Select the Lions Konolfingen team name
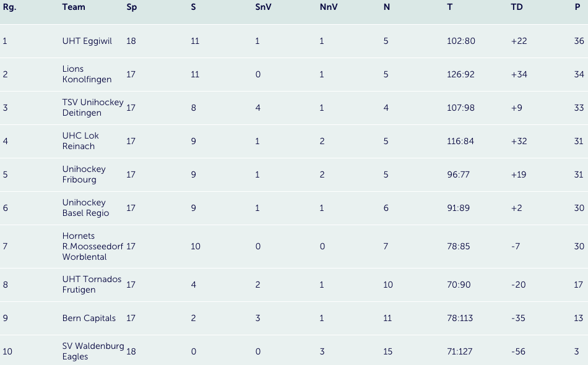The image size is (588, 365). (x=87, y=74)
